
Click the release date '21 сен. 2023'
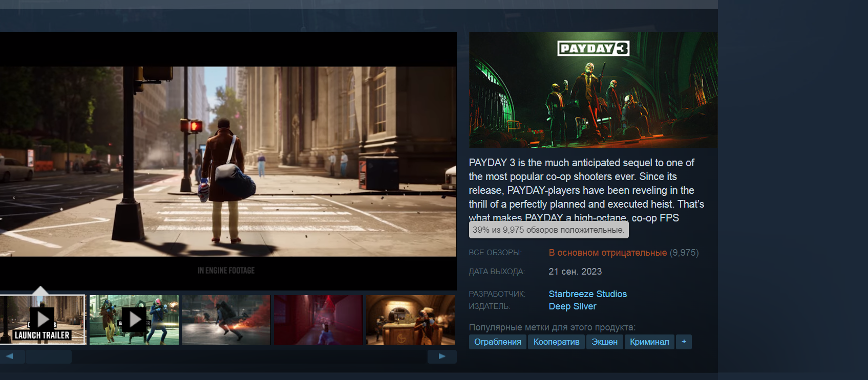click(x=575, y=272)
